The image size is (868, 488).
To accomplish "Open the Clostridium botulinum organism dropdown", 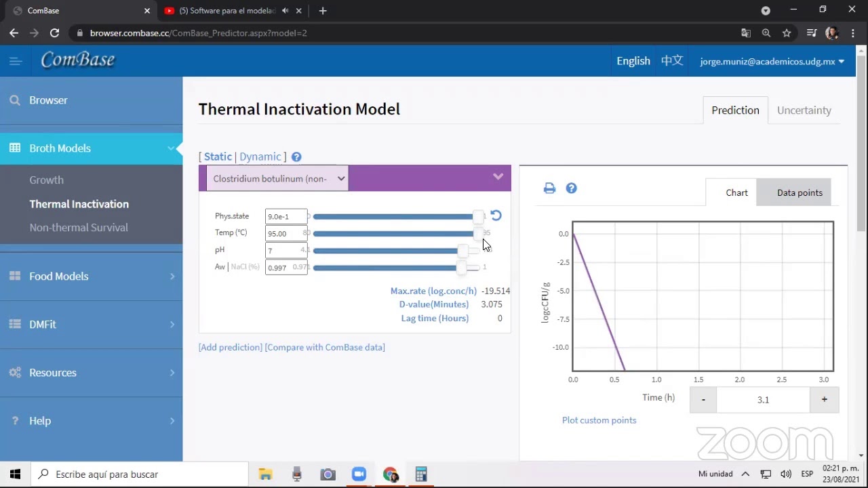I will coord(277,178).
